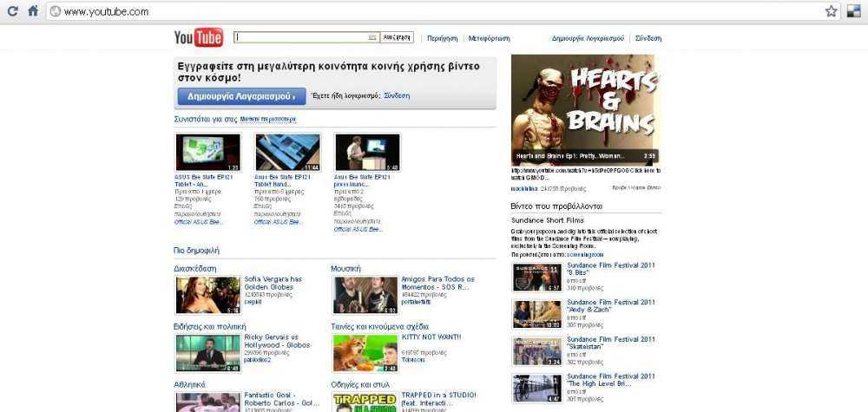868x412 pixels.
Task: Go to browser home page icon
Action: [33, 10]
